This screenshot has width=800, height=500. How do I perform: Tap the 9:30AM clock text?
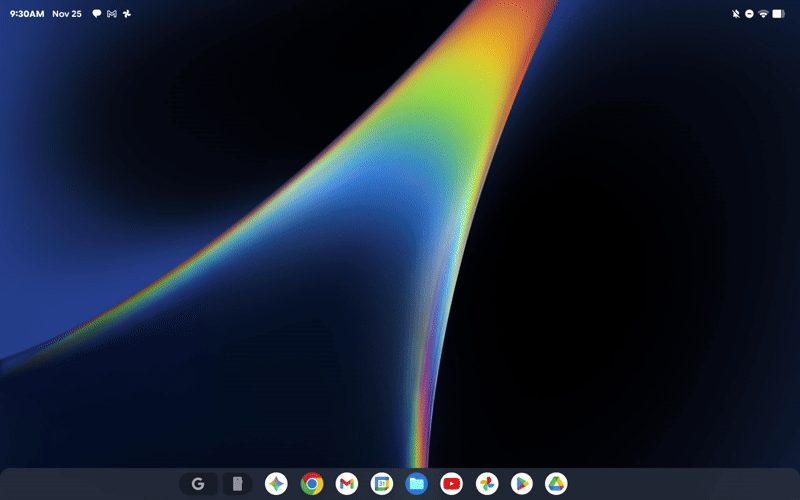tap(27, 14)
